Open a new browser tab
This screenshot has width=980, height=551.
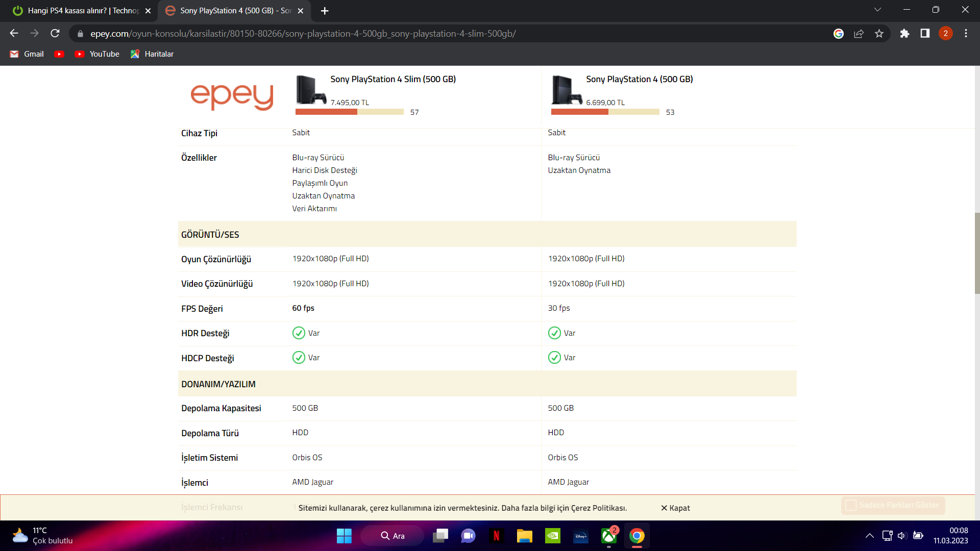[x=325, y=11]
